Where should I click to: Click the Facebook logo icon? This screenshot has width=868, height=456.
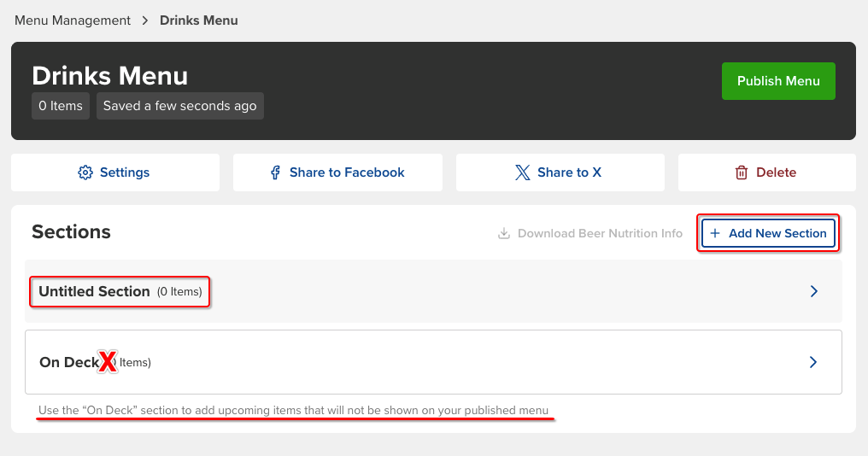click(x=275, y=172)
